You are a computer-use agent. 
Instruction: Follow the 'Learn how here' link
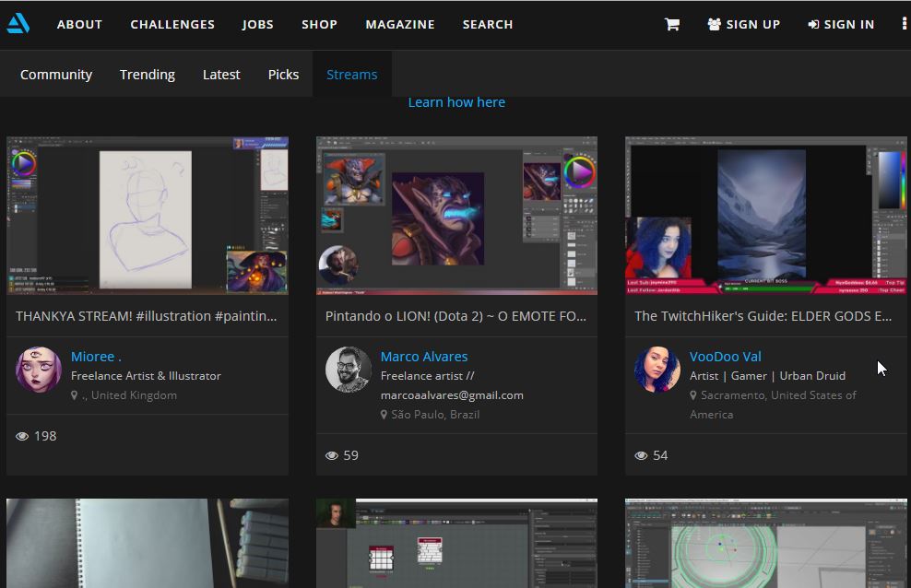[456, 102]
